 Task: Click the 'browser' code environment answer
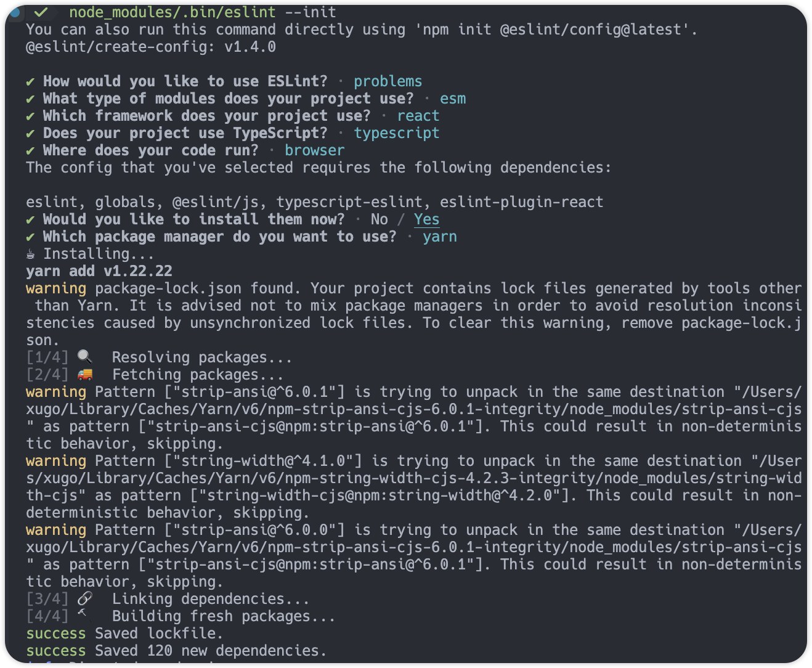click(314, 150)
